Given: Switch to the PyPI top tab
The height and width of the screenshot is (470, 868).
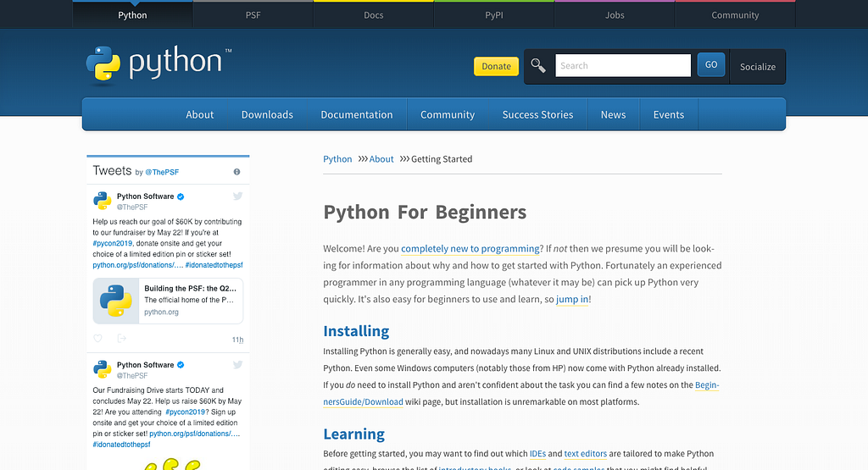Looking at the screenshot, I should click(494, 15).
